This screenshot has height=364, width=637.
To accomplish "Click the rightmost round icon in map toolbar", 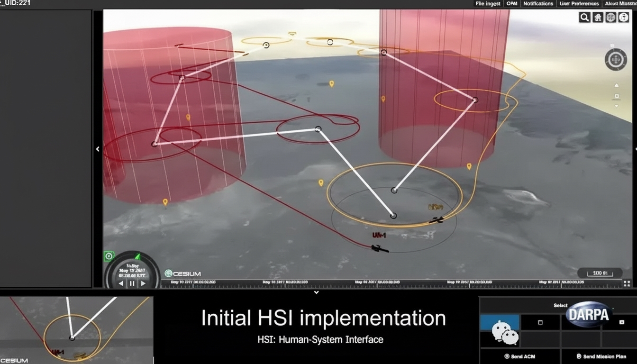I will tap(623, 18).
